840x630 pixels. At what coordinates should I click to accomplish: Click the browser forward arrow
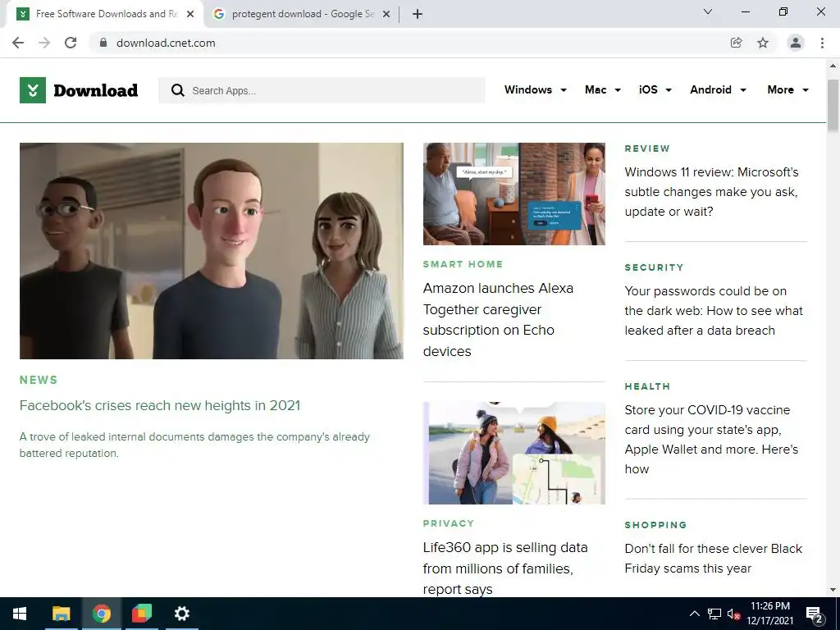click(44, 43)
